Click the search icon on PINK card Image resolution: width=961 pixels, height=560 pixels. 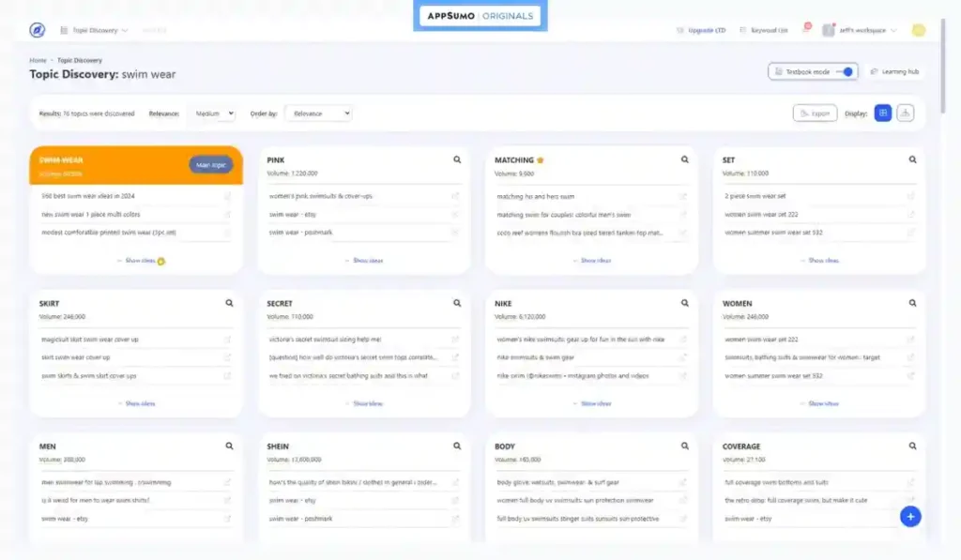[457, 160]
